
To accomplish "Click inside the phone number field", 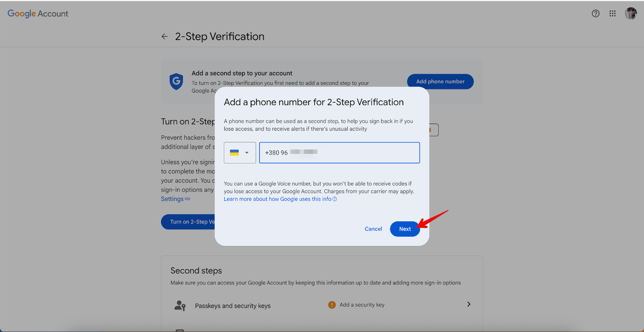I will (354, 153).
